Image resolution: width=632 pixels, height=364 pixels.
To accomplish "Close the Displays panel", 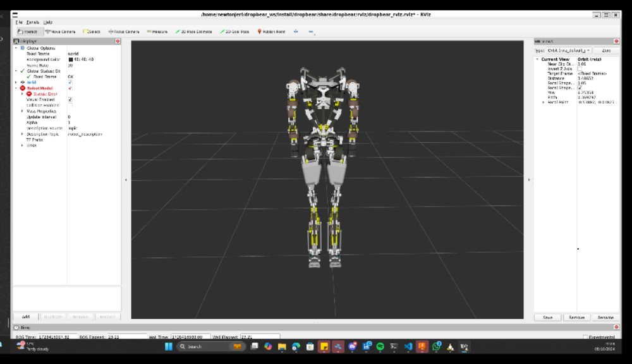I will (118, 41).
